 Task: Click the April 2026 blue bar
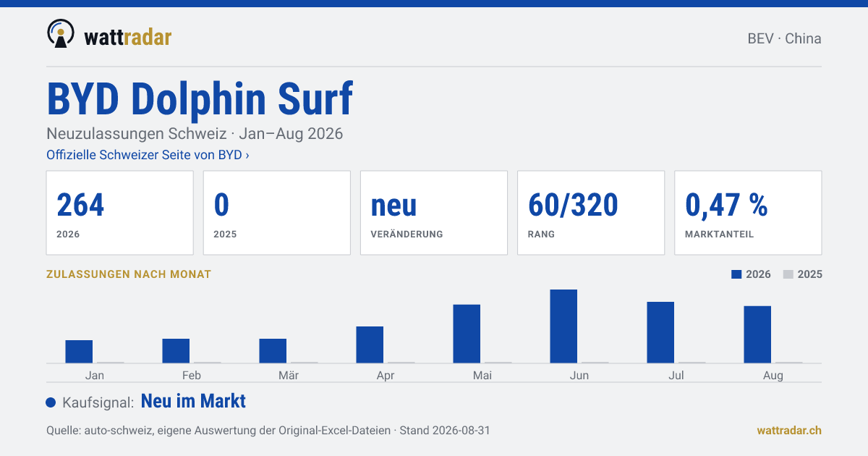370,345
